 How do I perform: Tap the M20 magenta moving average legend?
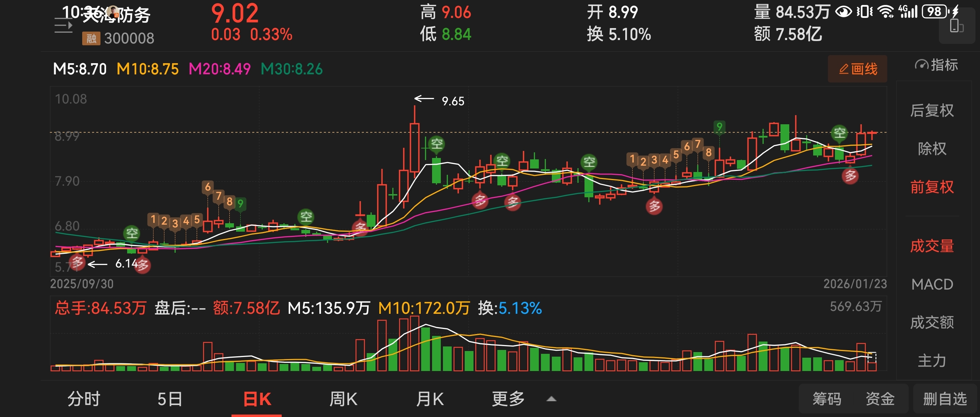pyautogui.click(x=220, y=69)
